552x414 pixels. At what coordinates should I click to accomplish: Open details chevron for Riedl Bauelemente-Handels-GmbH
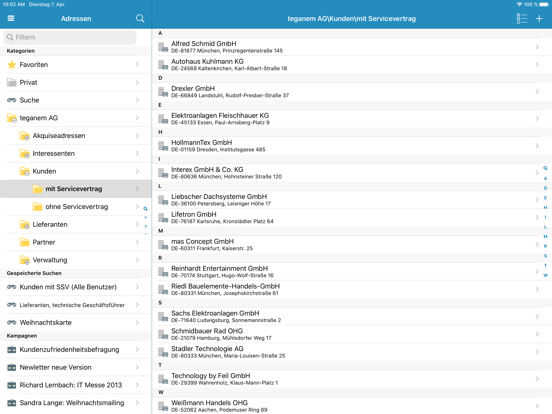click(537, 289)
